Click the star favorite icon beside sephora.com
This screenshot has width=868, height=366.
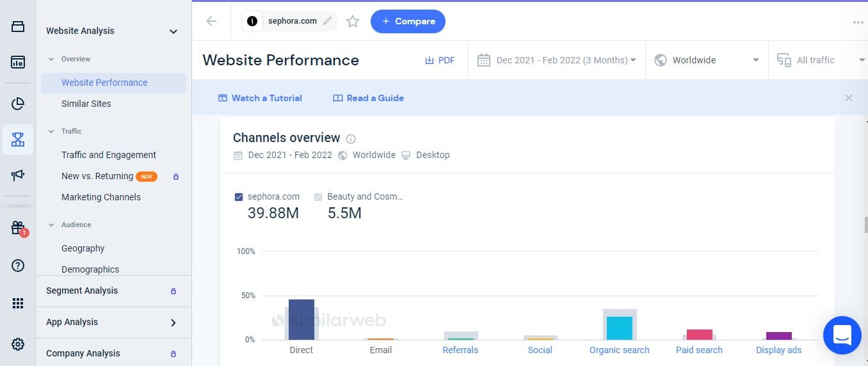pos(353,22)
